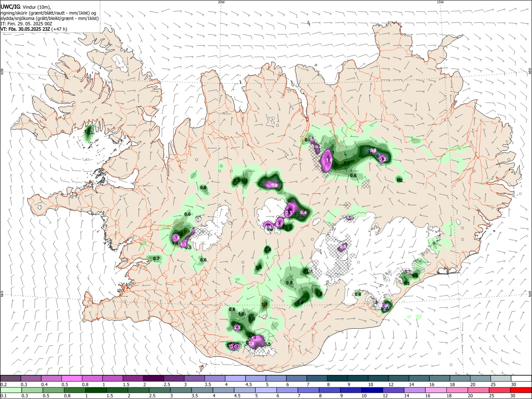Click the '15W' longitude label
The width and height of the screenshot is (532, 399).
coord(440,2)
